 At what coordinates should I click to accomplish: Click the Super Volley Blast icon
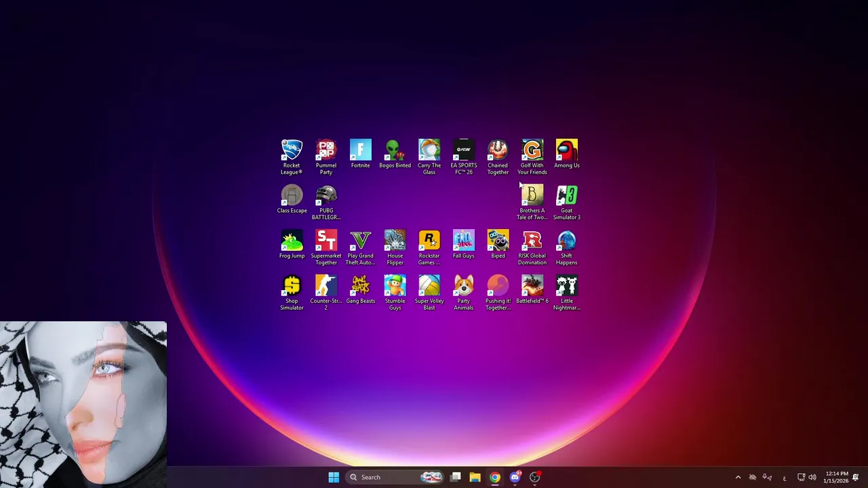tap(429, 293)
